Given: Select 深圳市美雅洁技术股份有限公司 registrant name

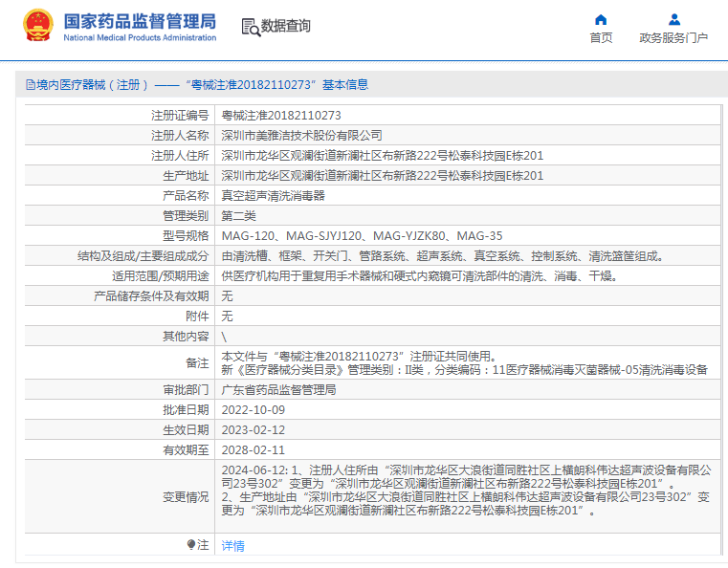Looking at the screenshot, I should (301, 135).
